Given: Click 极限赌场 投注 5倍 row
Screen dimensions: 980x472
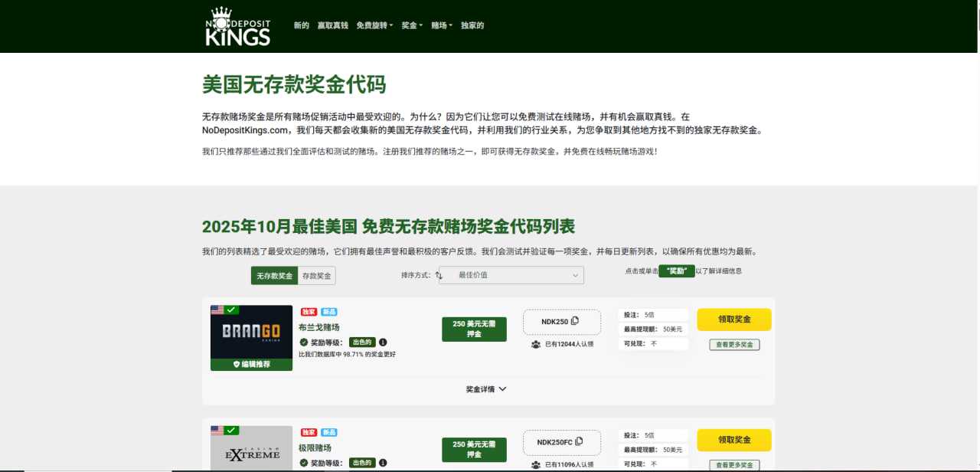Looking at the screenshot, I should [653, 435].
